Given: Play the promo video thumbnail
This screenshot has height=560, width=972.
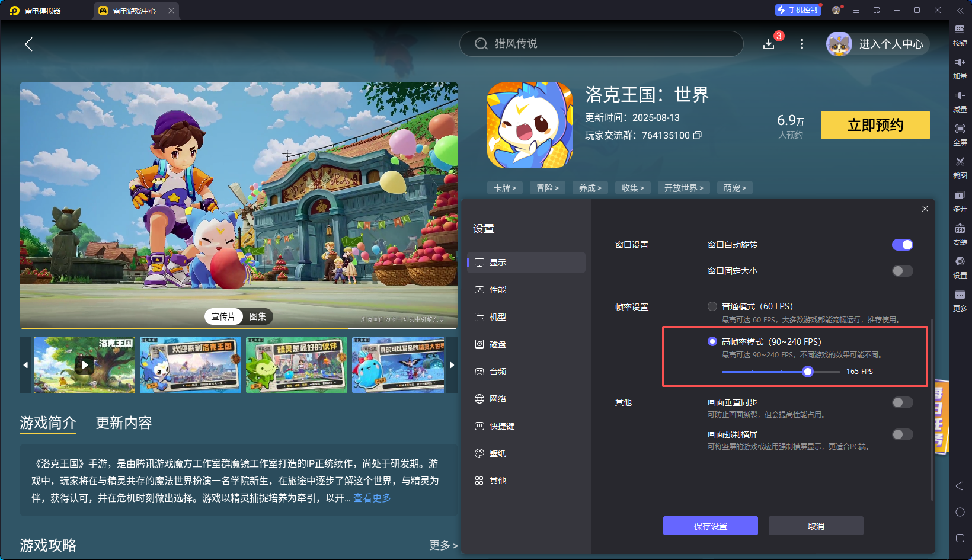Looking at the screenshot, I should point(85,365).
